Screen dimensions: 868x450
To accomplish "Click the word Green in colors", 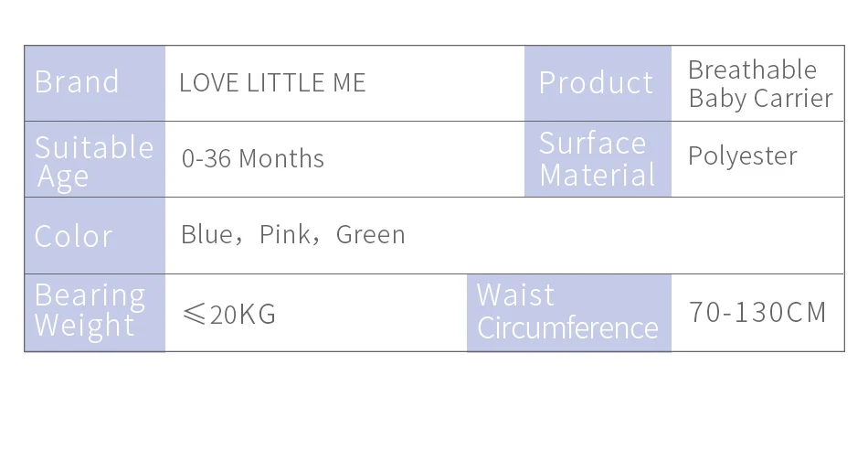I will click(370, 234).
